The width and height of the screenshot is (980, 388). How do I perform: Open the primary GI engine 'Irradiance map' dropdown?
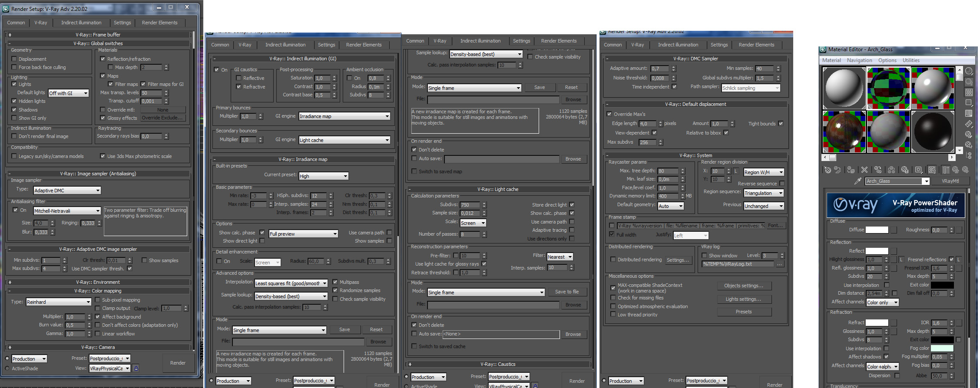pyautogui.click(x=344, y=116)
